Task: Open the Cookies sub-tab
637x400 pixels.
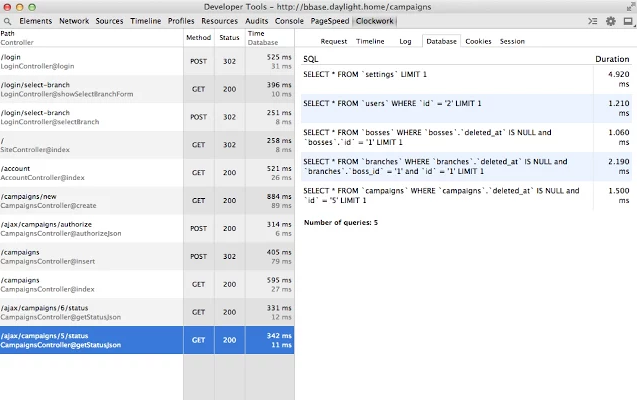Action: 478,41
